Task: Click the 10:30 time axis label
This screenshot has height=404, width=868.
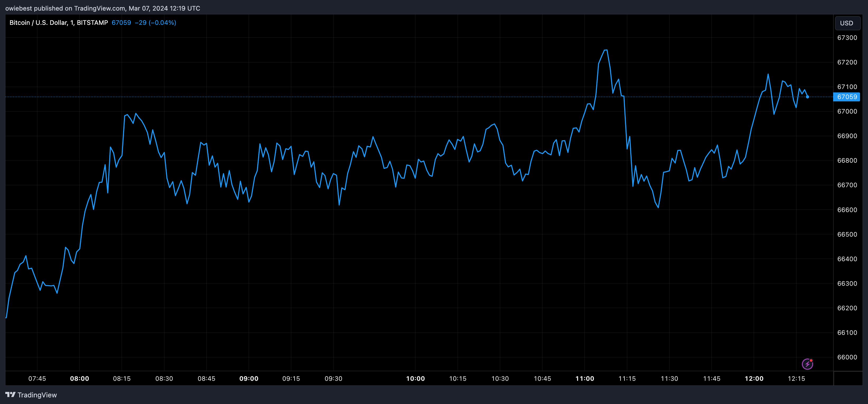Action: coord(500,379)
